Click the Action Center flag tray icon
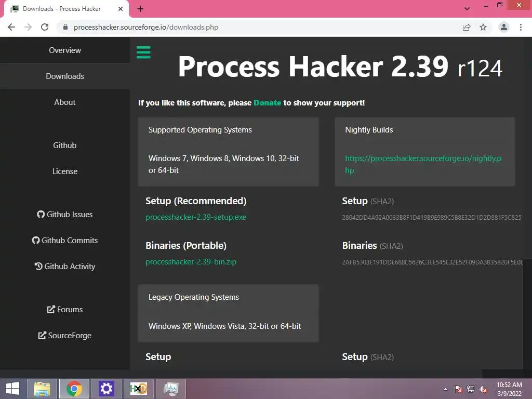Viewport: 532px width, 399px height. (458, 389)
